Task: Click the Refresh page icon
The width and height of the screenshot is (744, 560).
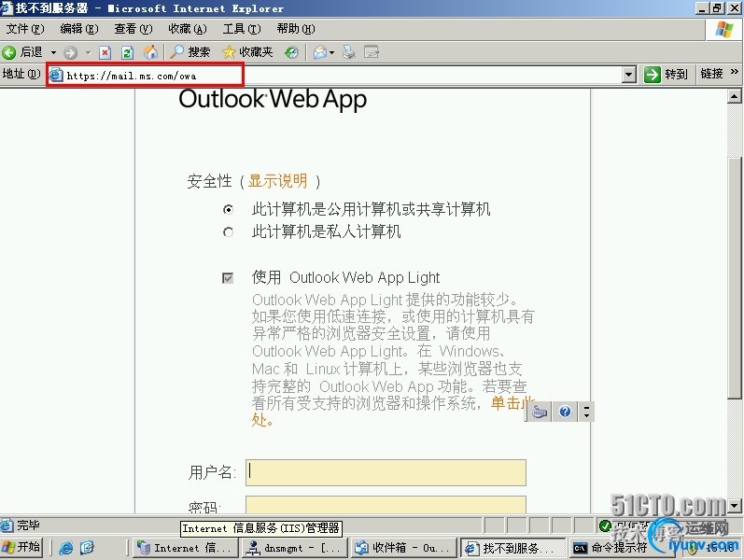Action: pos(127,52)
